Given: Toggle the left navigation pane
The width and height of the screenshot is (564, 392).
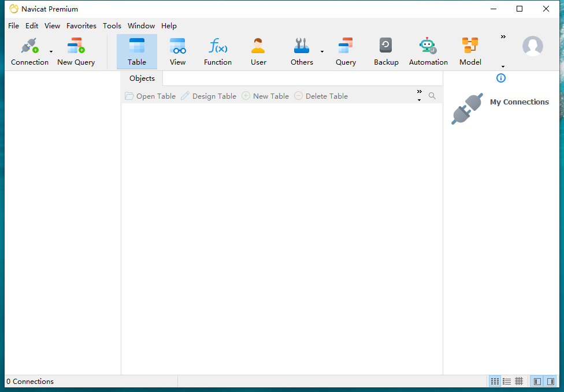Looking at the screenshot, I should (537, 381).
